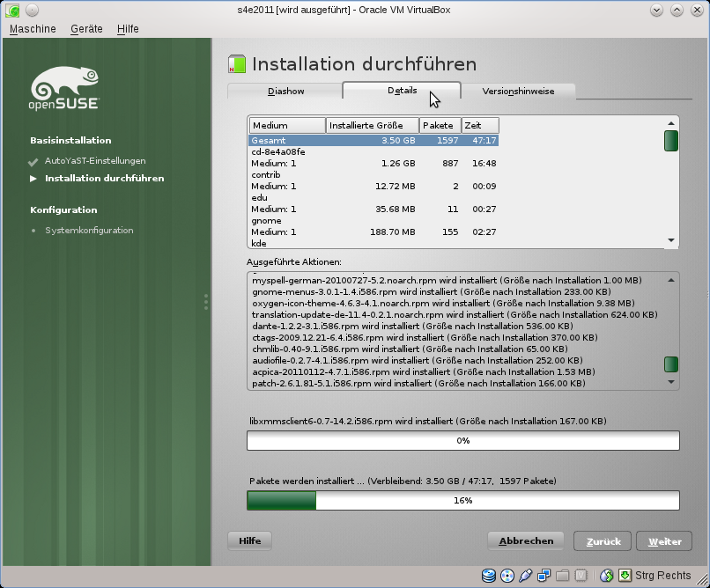Click the chmlib-0.40 log line

click(410, 349)
